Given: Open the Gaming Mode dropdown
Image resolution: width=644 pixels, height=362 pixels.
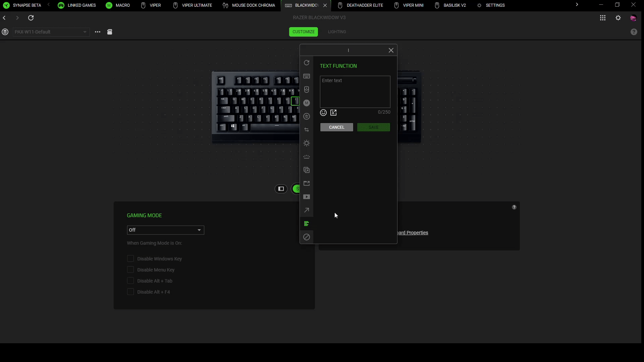Looking at the screenshot, I should click(x=165, y=230).
